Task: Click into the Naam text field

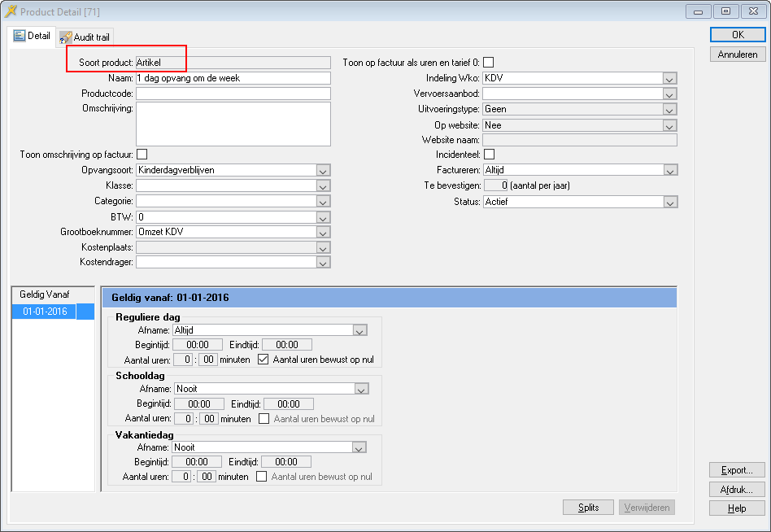Action: [233, 78]
